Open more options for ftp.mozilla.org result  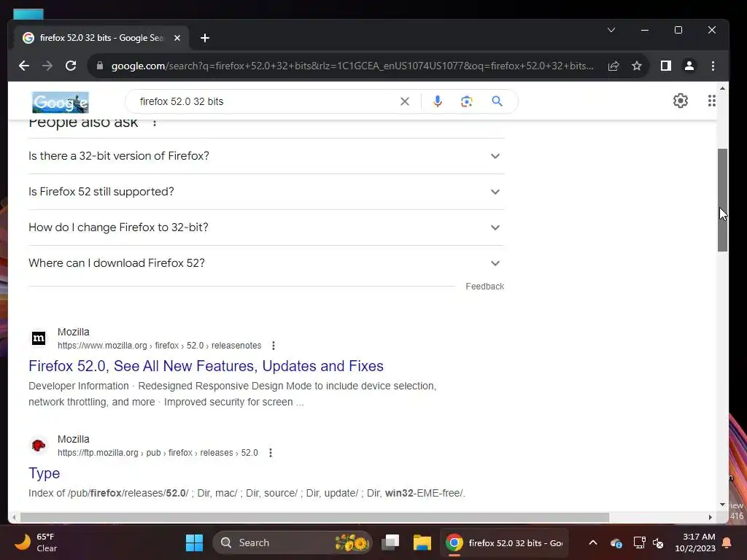click(270, 453)
